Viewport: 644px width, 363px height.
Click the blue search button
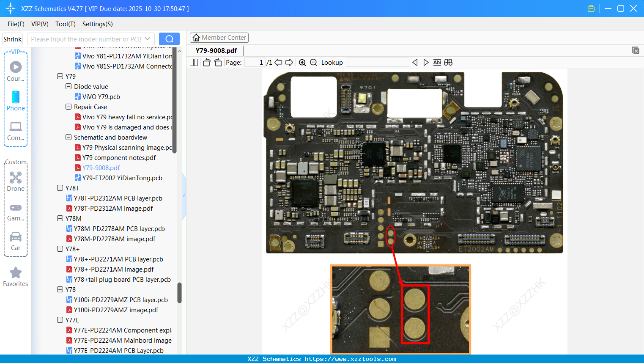pos(169,39)
